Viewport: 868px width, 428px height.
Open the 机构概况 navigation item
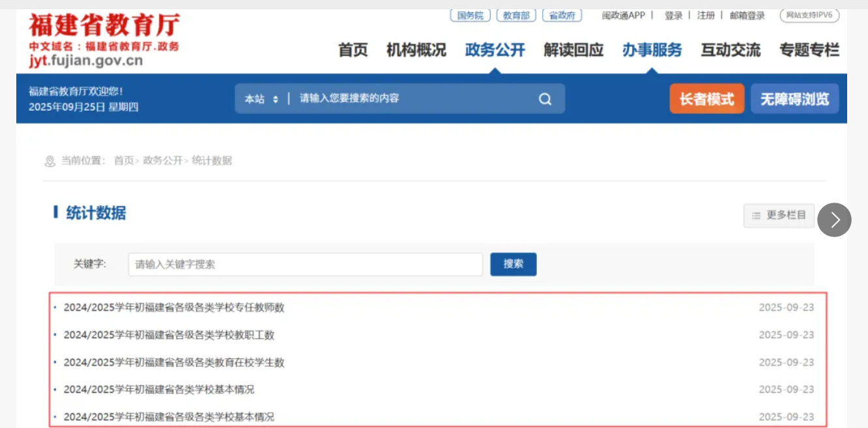tap(416, 50)
